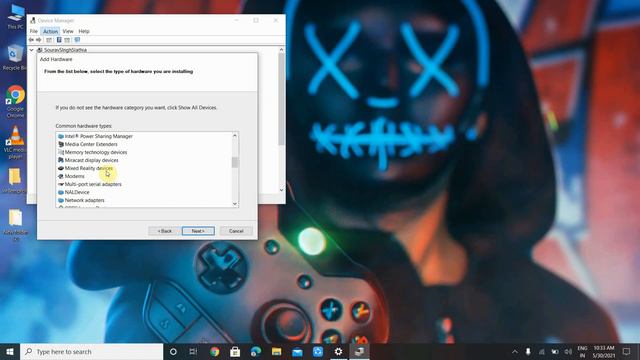Open Chrome from the taskbar
The width and height of the screenshot is (640, 360).
[x=214, y=351]
